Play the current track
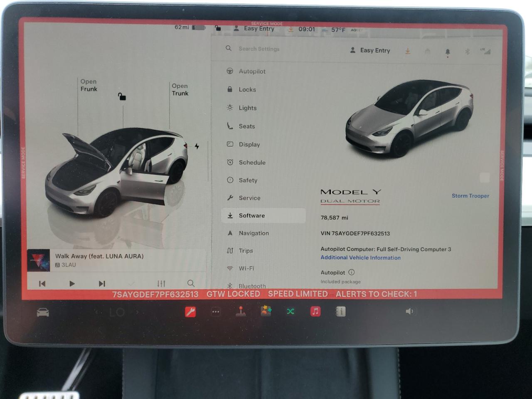 pos(72,283)
